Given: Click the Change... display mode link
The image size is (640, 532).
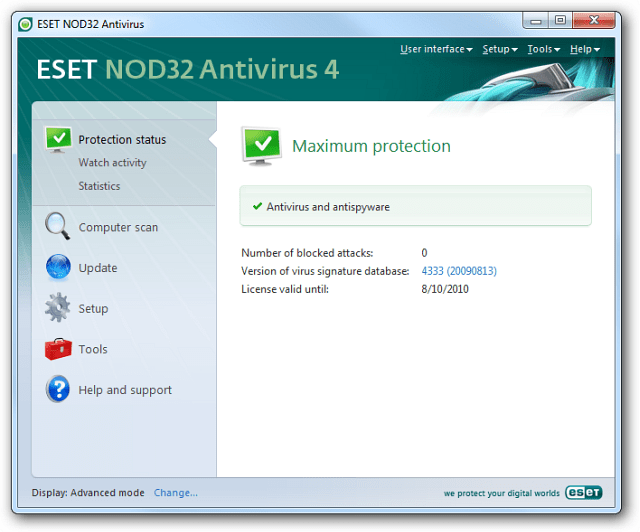Looking at the screenshot, I should 176,493.
